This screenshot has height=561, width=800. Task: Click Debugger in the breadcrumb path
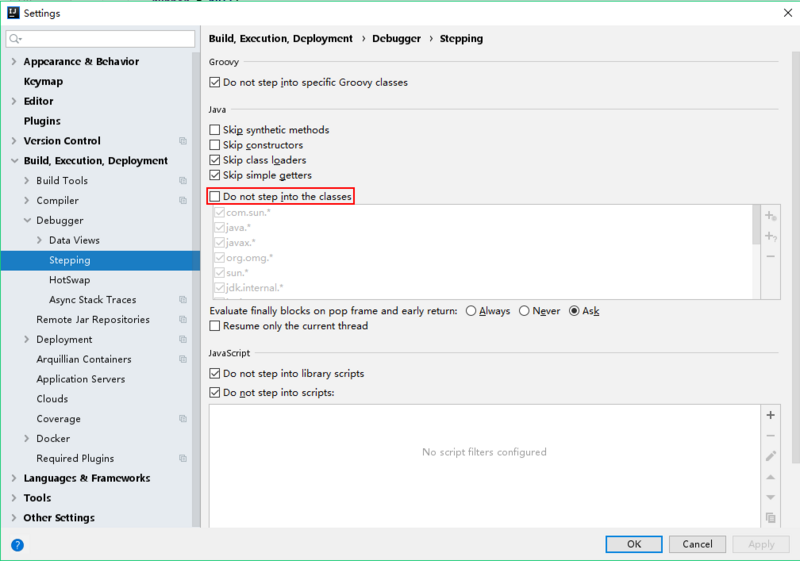pos(396,39)
